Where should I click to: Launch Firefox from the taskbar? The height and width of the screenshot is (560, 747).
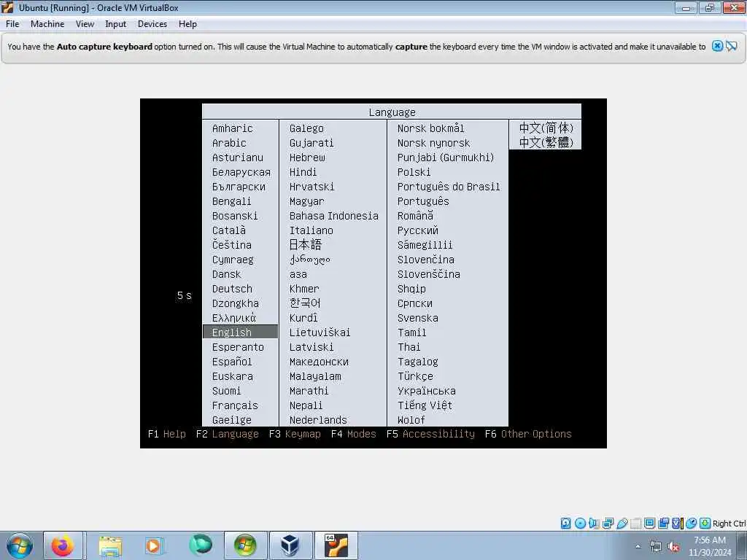click(x=63, y=545)
